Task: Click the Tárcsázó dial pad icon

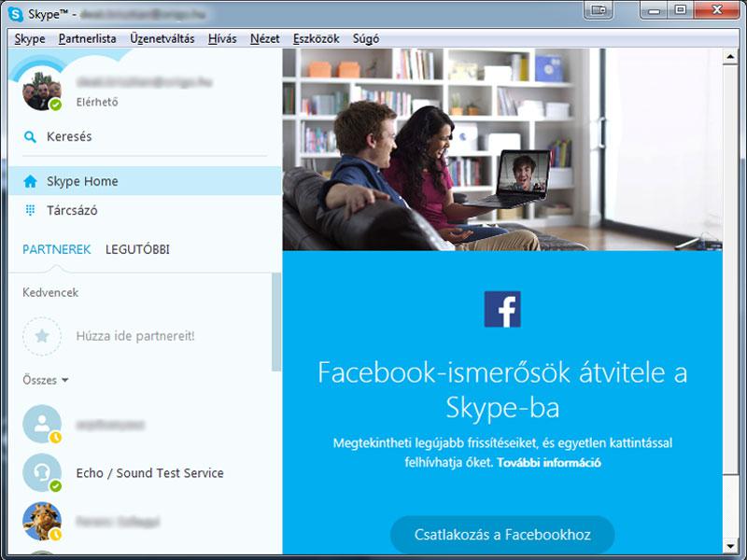Action: 30,210
